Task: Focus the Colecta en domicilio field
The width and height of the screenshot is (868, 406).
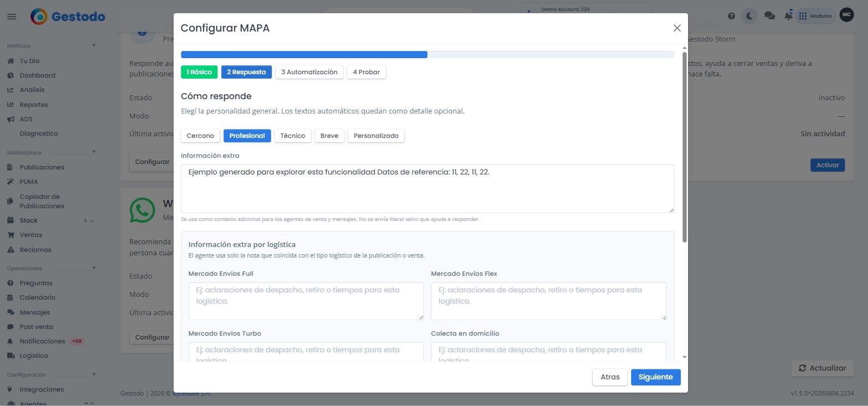Action: point(549,352)
